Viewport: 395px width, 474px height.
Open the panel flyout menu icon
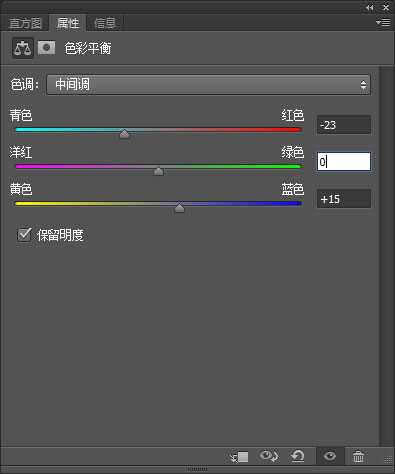pos(383,22)
